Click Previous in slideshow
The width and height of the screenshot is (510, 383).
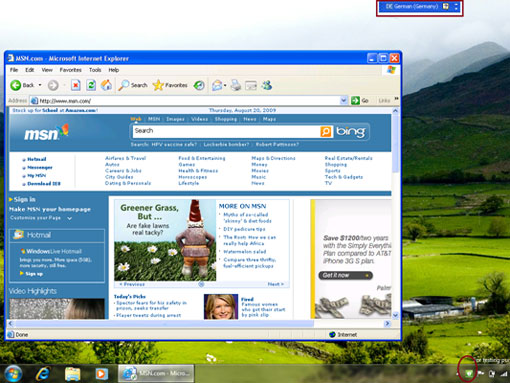[x=132, y=284]
